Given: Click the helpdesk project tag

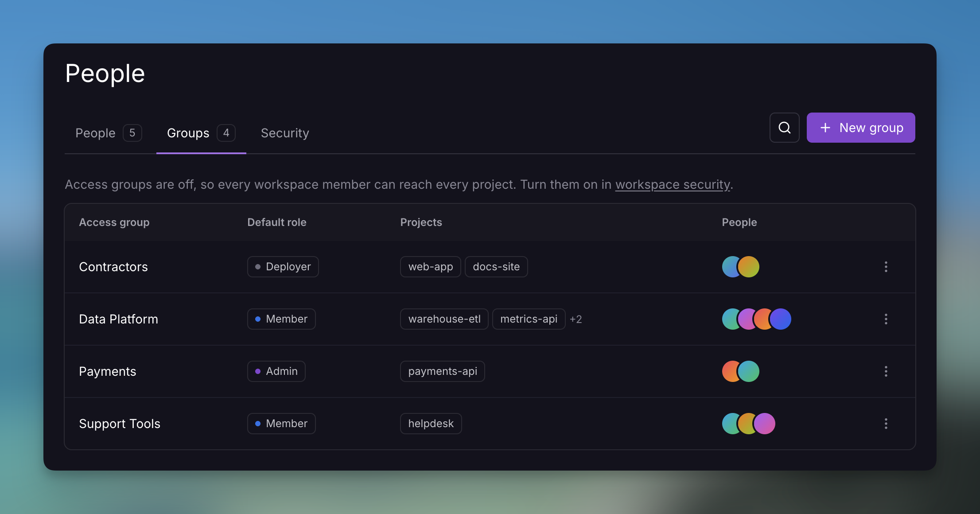Looking at the screenshot, I should [431, 424].
